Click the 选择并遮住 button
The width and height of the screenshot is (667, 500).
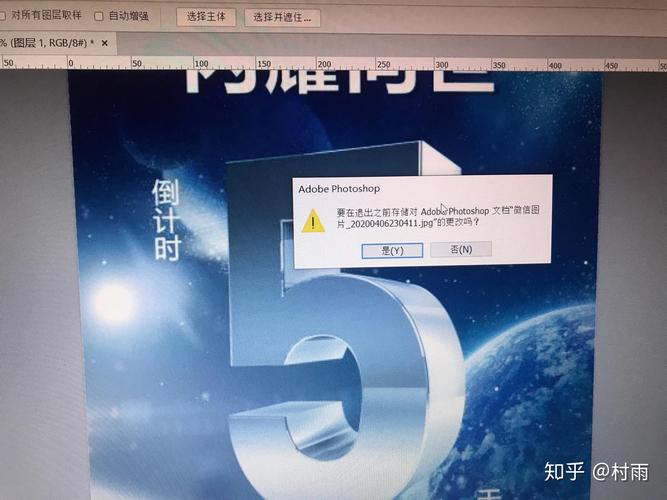point(282,17)
